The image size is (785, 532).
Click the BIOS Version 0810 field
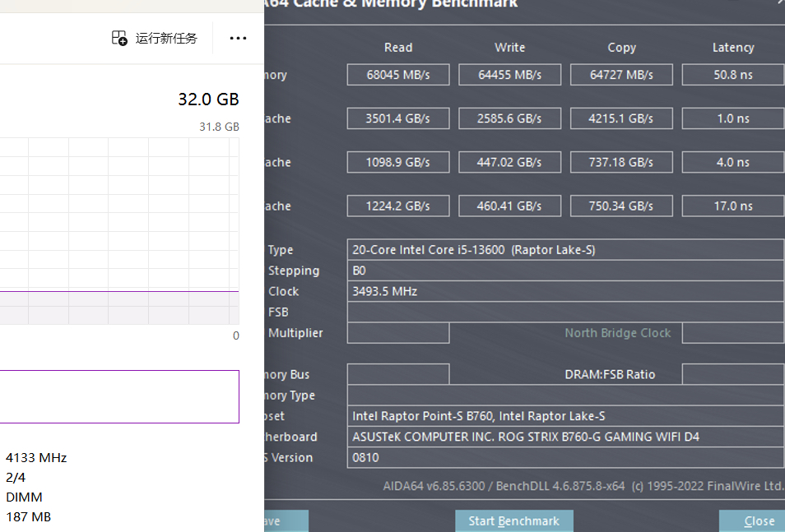click(x=564, y=457)
